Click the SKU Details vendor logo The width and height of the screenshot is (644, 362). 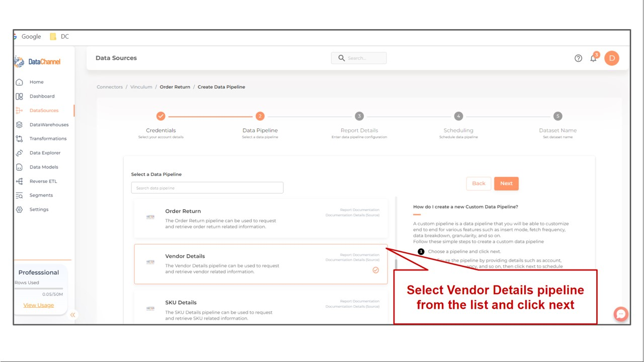click(150, 309)
